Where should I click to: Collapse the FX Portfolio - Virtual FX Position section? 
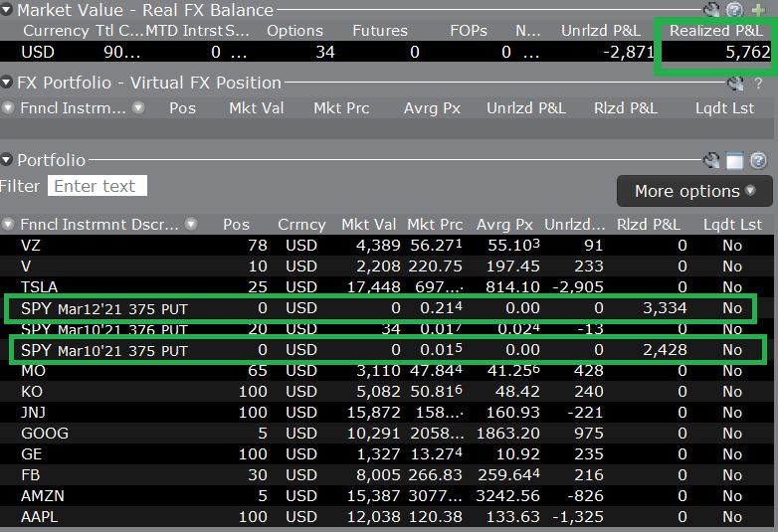(x=6, y=83)
